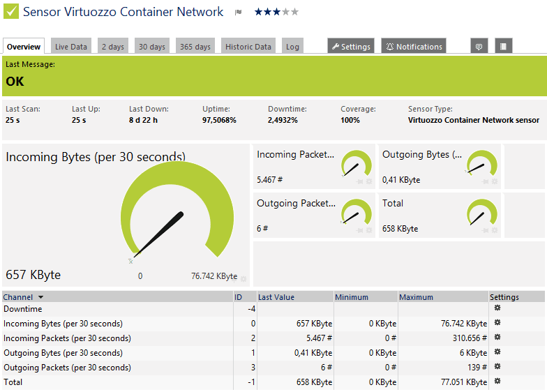Open gear settings for Incoming Bytes channel
The width and height of the screenshot is (547, 392).
tap(497, 322)
